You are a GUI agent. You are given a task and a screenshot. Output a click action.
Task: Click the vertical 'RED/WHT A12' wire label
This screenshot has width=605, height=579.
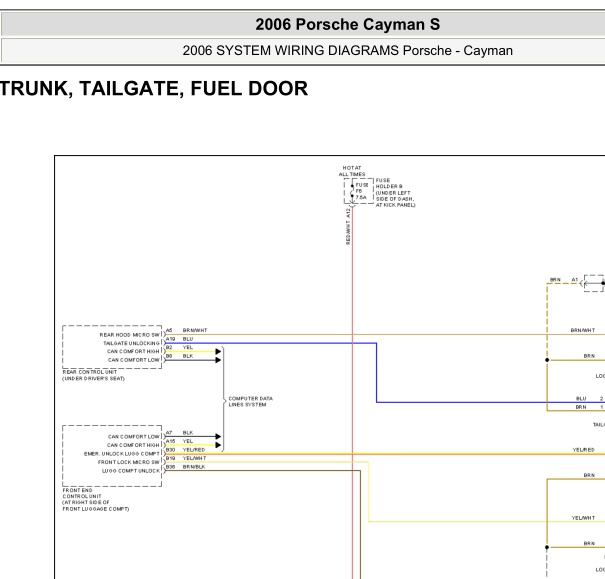point(348,226)
